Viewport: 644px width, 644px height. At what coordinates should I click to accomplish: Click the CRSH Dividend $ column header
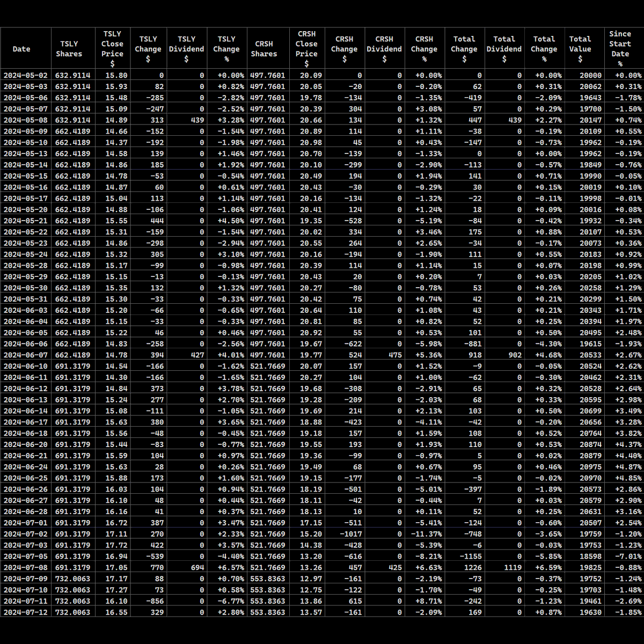(384, 49)
